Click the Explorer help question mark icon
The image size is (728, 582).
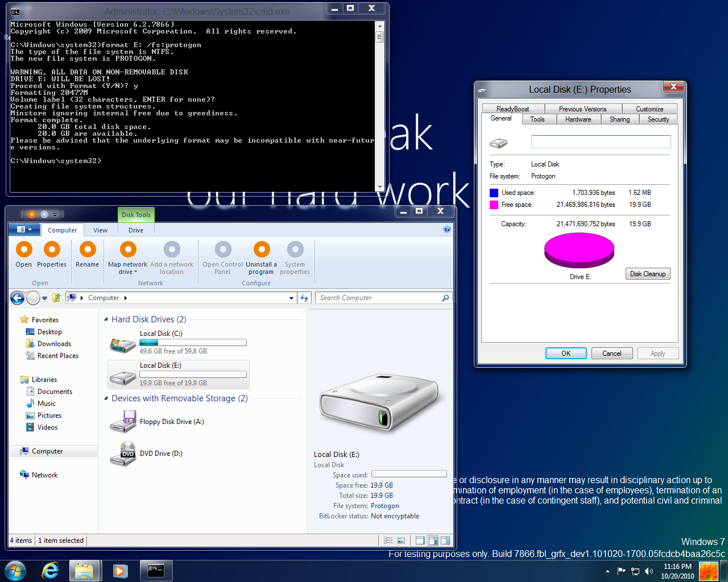(446, 230)
